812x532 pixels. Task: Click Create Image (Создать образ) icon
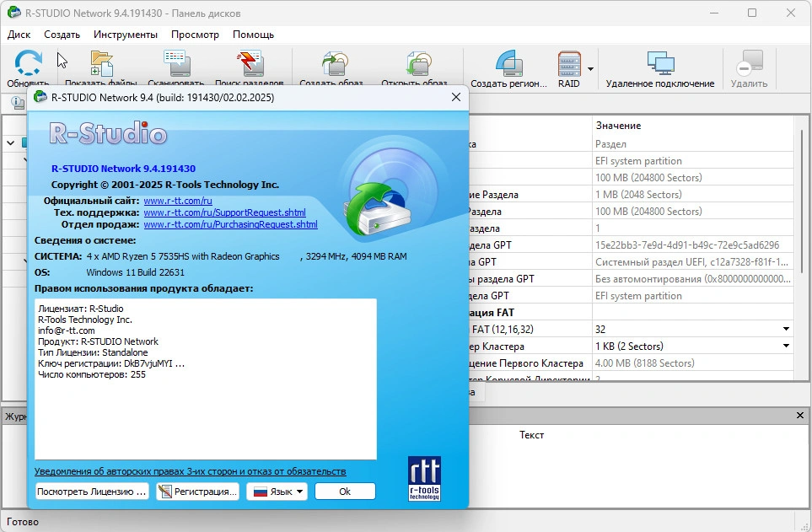point(334,63)
